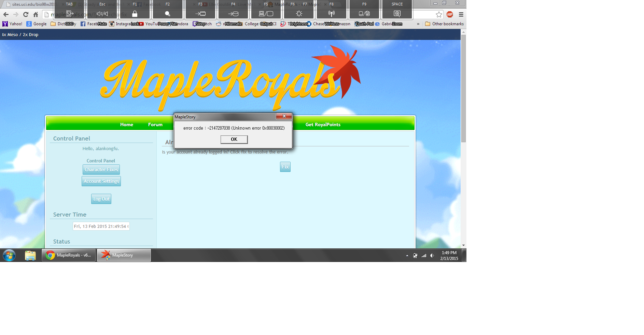Open the Forum navigation item
This screenshot has width=644, height=335.
click(155, 125)
